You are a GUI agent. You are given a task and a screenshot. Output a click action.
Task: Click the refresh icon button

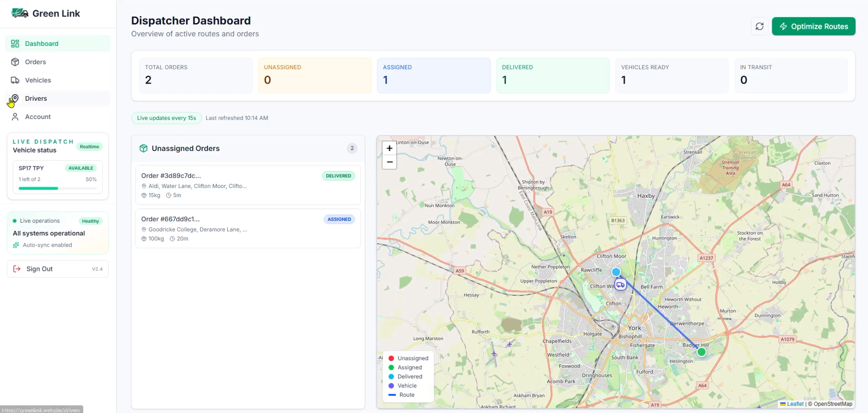pos(759,26)
